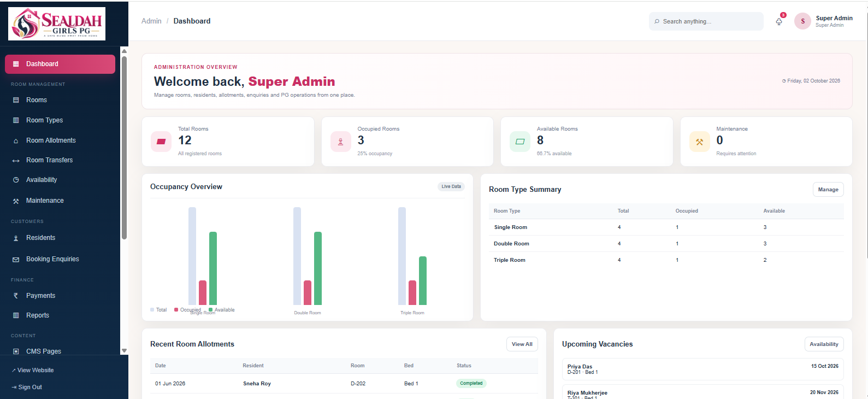Click the Live Data badge
The width and height of the screenshot is (868, 399).
pos(451,186)
